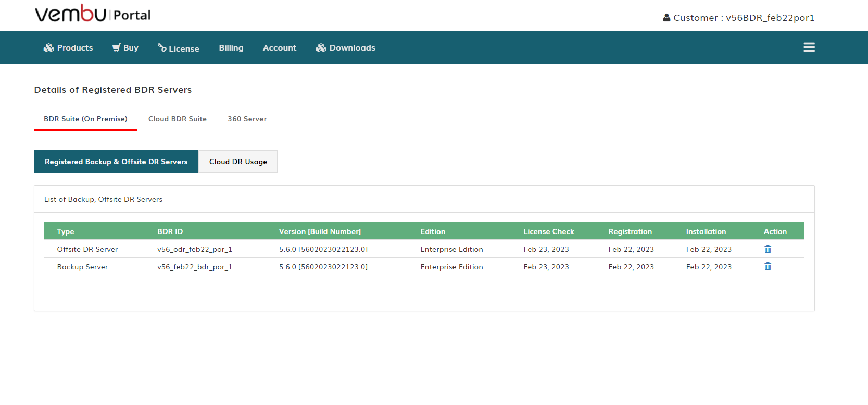Click BDR ID v56_odr_feb22_por_1
This screenshot has width=868, height=405.
pyautogui.click(x=195, y=249)
